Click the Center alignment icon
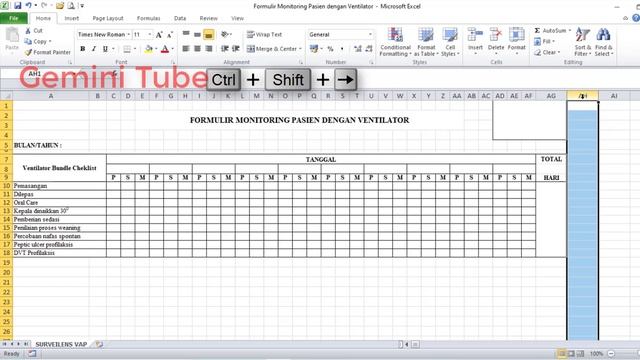The height and width of the screenshot is (360, 640). [197, 49]
